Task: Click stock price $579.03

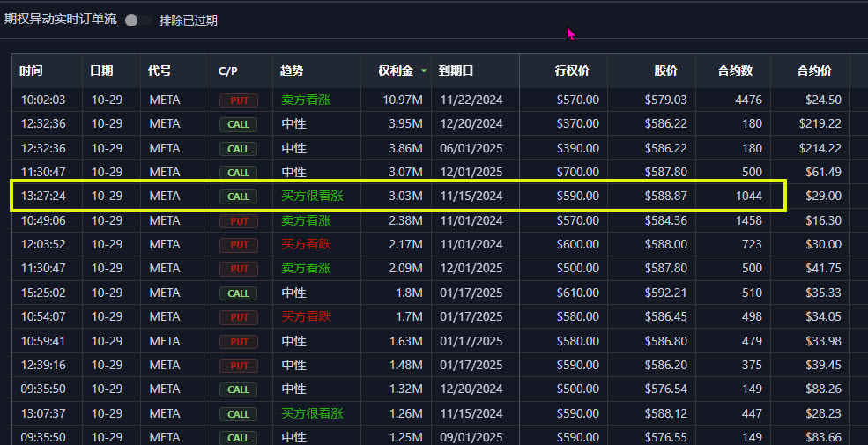Action: (666, 100)
